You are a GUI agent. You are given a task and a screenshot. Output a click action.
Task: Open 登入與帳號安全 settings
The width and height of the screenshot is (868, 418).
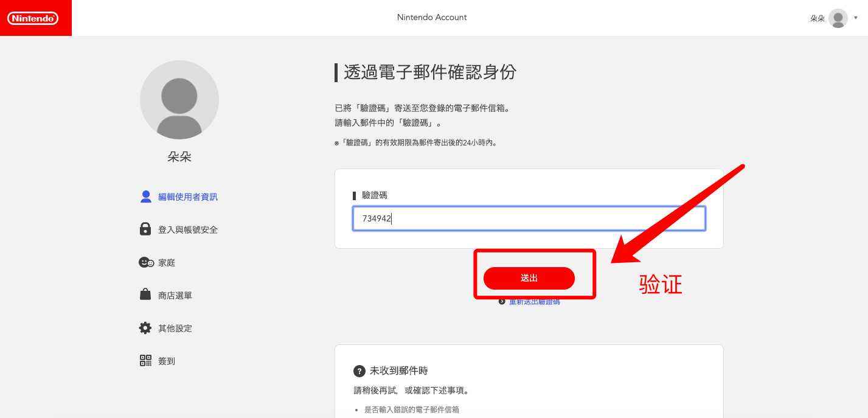(x=187, y=229)
